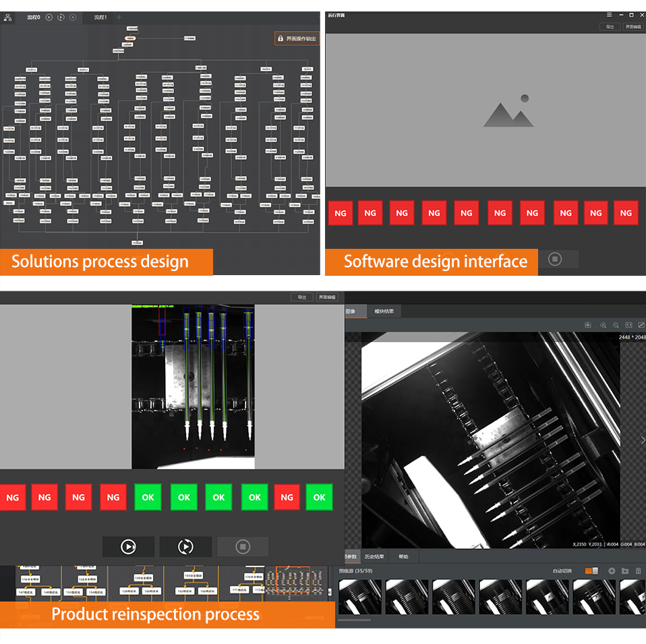The image size is (646, 644).
Task: Click 界面编辑 button in the 运行界面 window
Action: [x=633, y=27]
